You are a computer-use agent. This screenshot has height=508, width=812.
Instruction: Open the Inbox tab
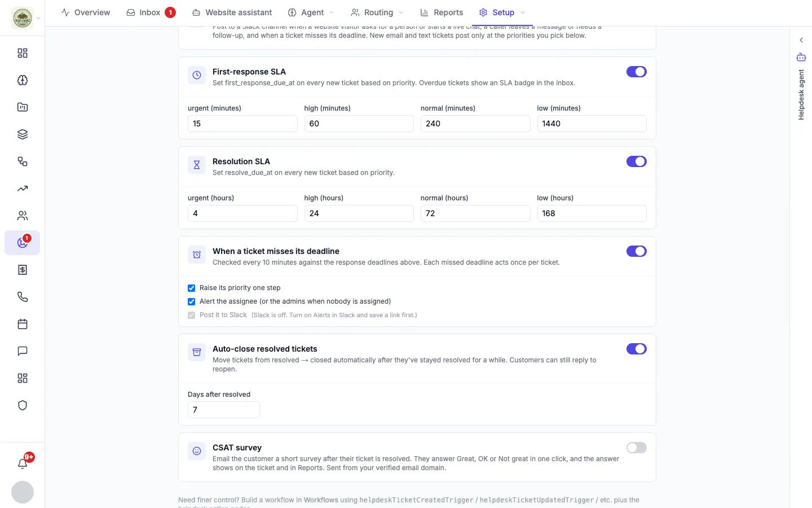pos(151,12)
